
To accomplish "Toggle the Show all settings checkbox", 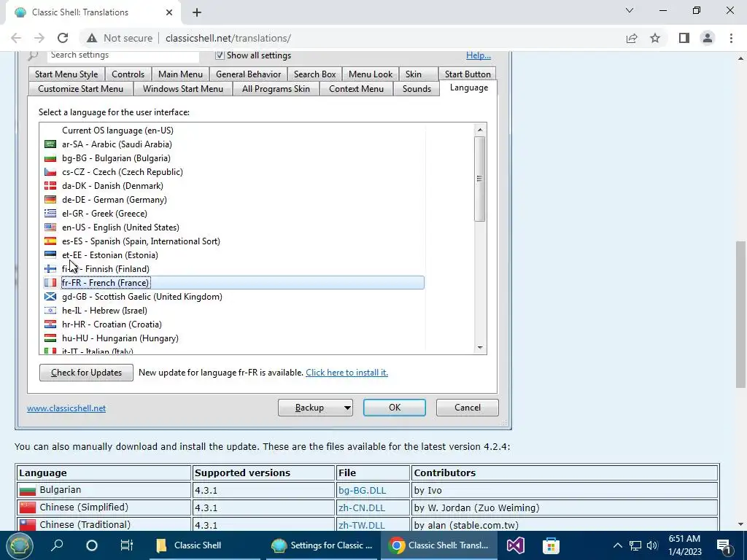I will pos(220,55).
